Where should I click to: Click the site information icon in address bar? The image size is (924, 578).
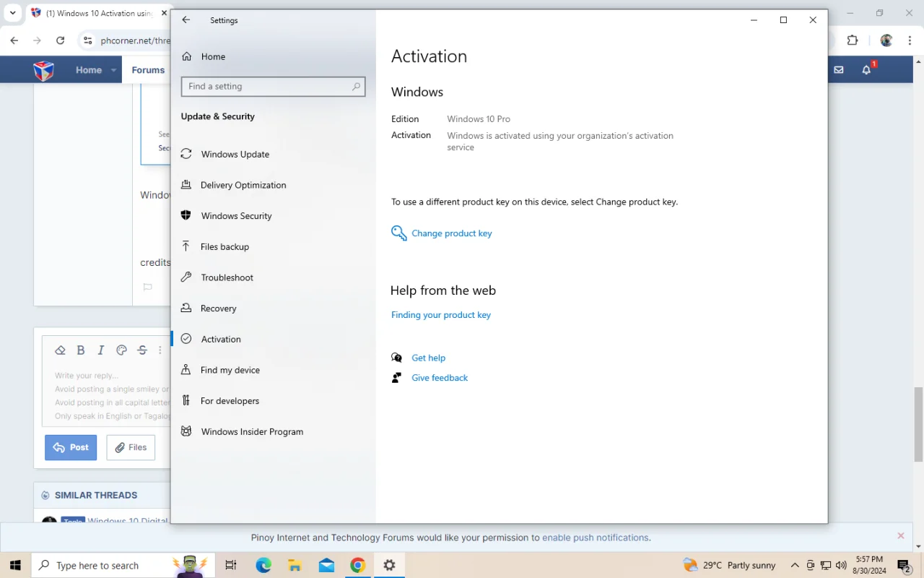point(87,40)
